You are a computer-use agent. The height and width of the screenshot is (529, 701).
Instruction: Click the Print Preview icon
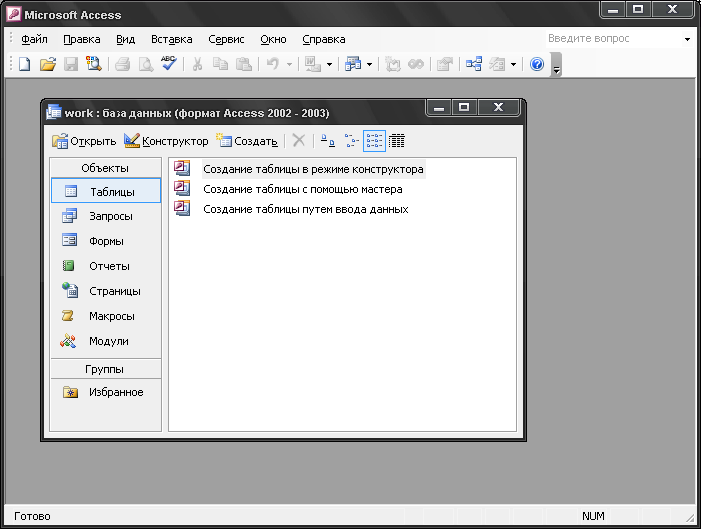tap(145, 64)
